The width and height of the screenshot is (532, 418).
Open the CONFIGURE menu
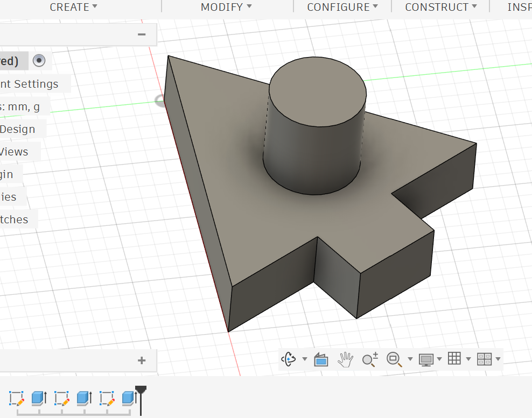pyautogui.click(x=342, y=7)
